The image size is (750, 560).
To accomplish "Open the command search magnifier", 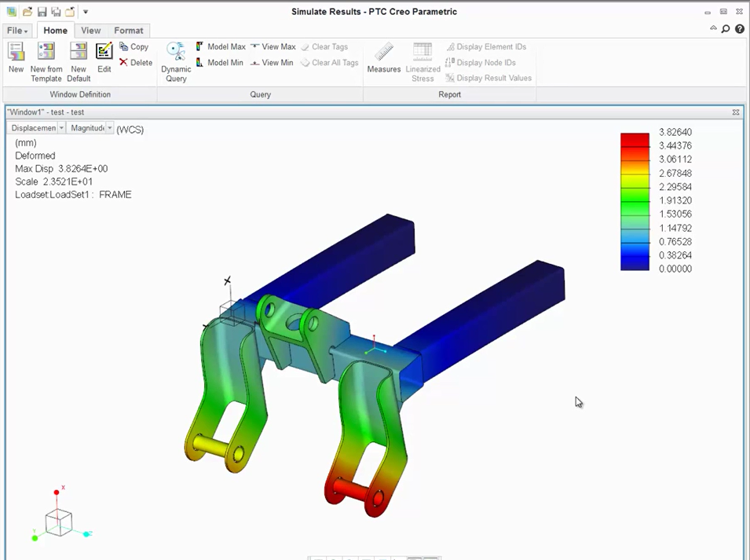I will pos(726,29).
